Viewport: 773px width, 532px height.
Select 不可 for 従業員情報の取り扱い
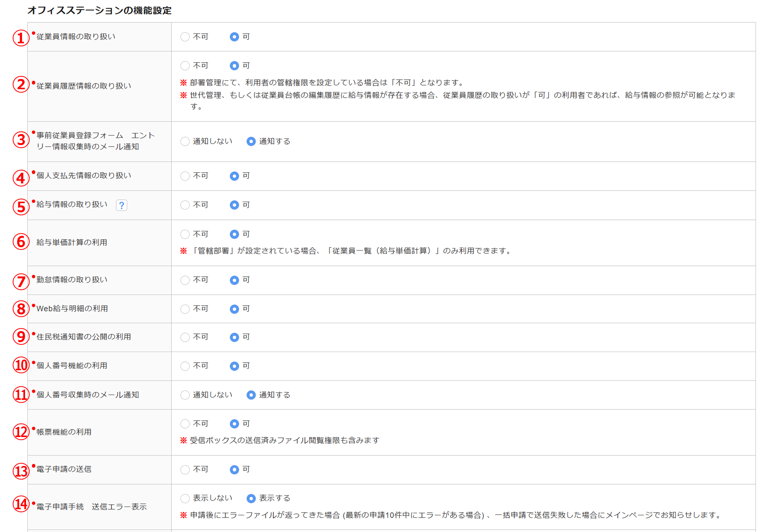click(185, 37)
